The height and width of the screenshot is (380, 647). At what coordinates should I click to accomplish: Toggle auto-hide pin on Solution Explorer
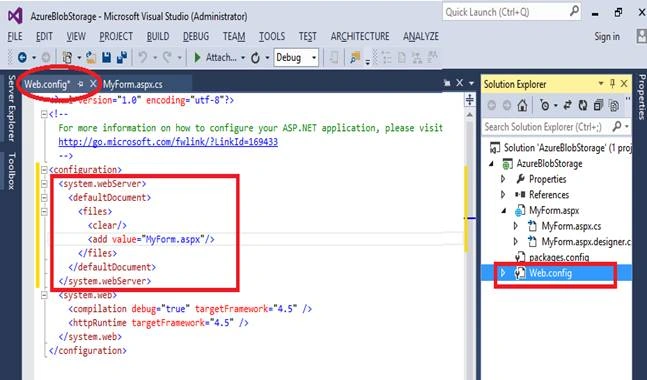tap(612, 84)
